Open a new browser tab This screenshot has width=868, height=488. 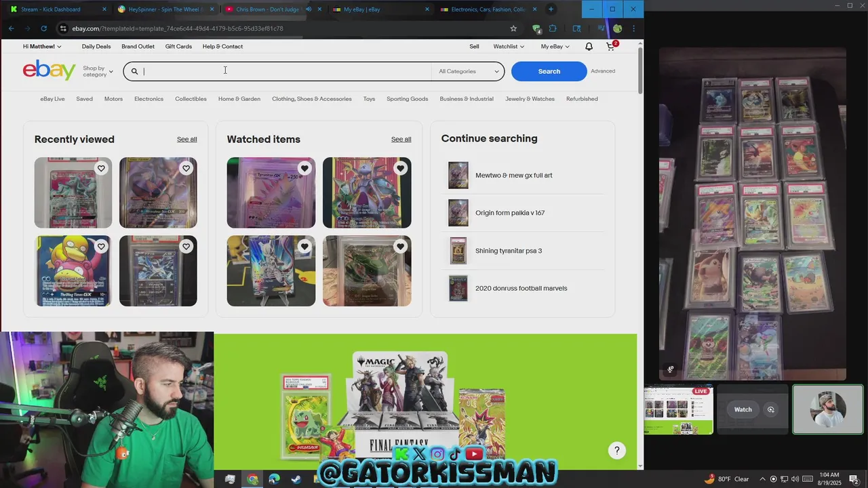pos(551,9)
